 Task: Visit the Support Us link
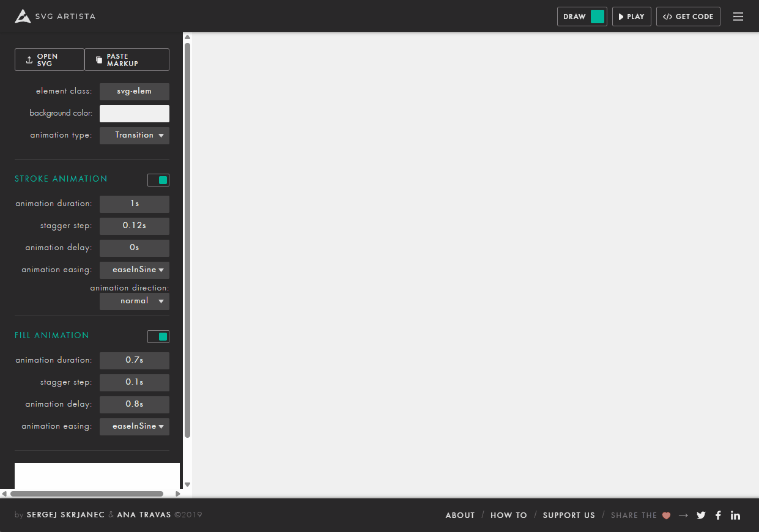568,515
